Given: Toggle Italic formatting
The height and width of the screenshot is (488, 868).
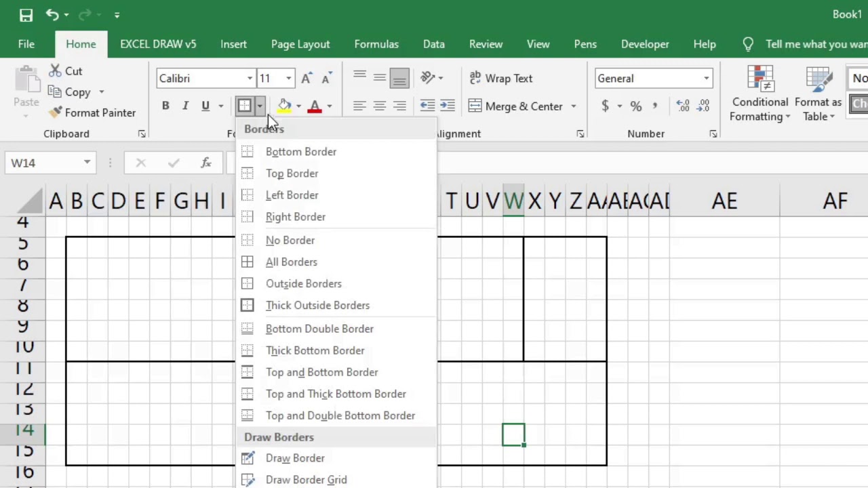Looking at the screenshot, I should click(x=185, y=106).
